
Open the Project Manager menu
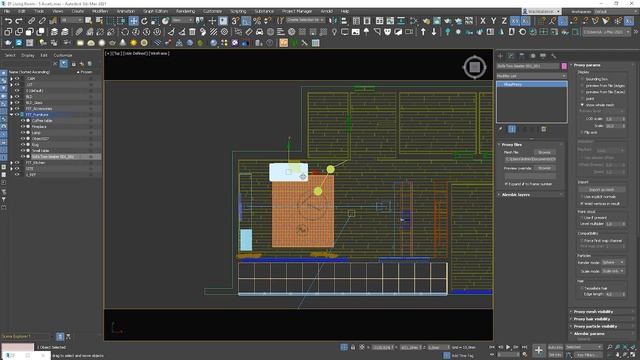coord(297,11)
